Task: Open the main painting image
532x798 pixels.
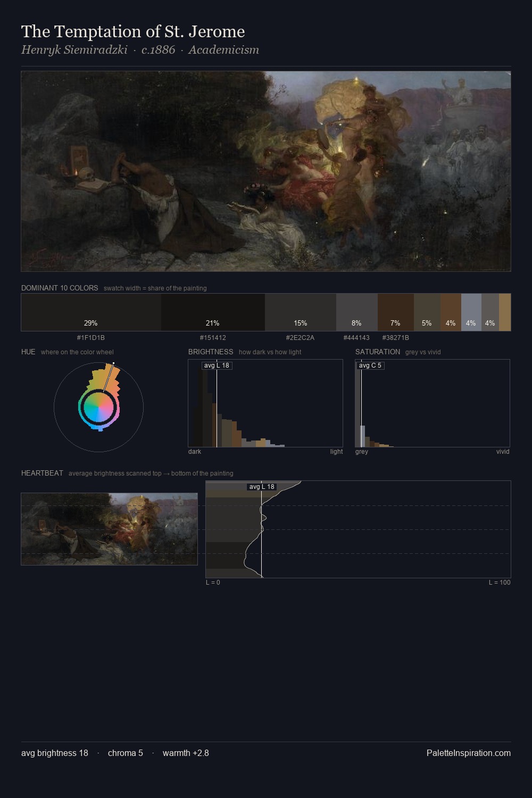Action: pos(266,171)
